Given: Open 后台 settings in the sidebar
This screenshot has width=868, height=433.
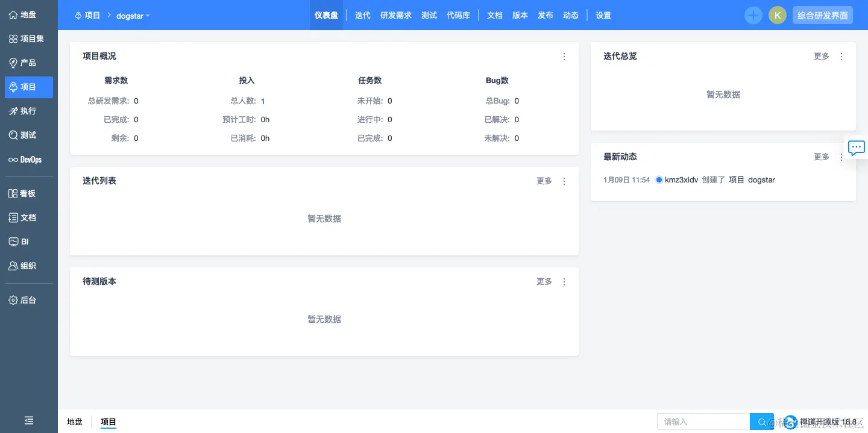Looking at the screenshot, I should click(x=28, y=300).
